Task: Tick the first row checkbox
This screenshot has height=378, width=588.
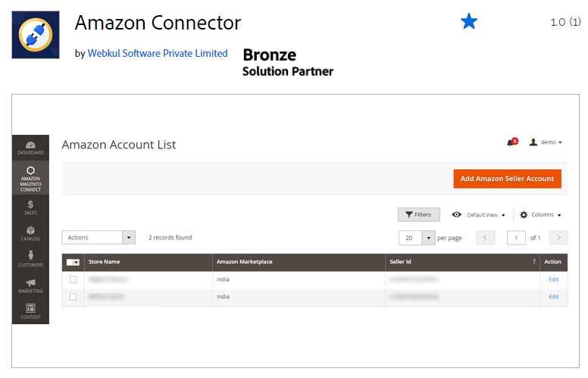Action: [73, 280]
